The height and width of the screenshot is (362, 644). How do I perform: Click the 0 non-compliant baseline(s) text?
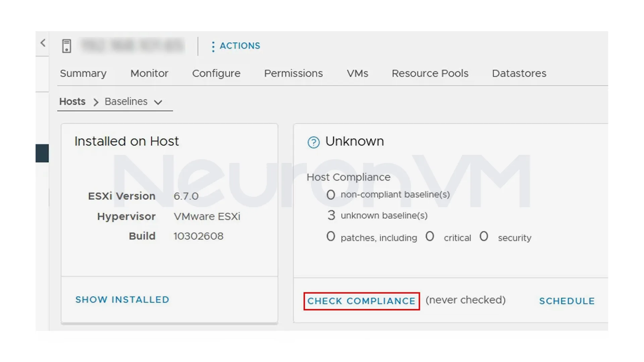(x=388, y=195)
